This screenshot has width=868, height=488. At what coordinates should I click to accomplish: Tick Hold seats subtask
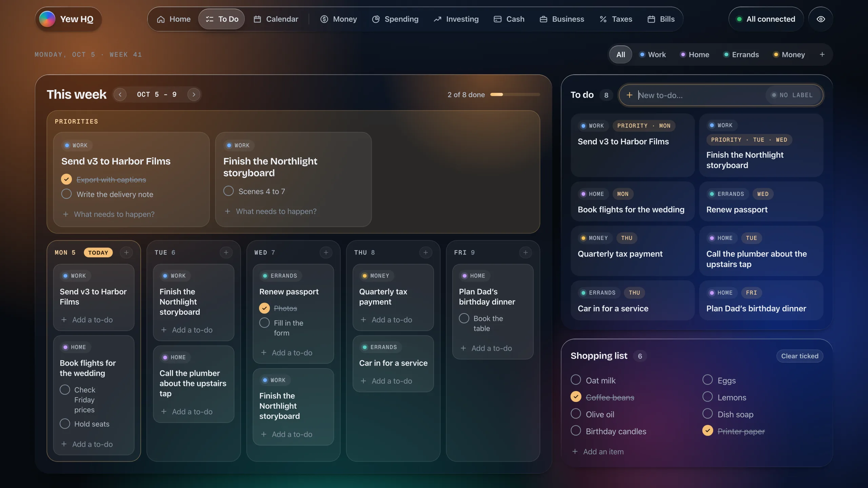tap(65, 424)
